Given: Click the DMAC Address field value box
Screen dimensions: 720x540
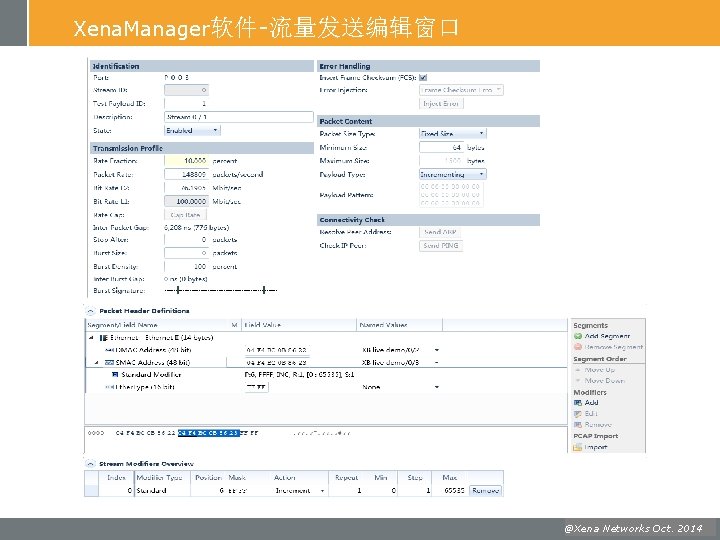Looking at the screenshot, I should [277, 350].
